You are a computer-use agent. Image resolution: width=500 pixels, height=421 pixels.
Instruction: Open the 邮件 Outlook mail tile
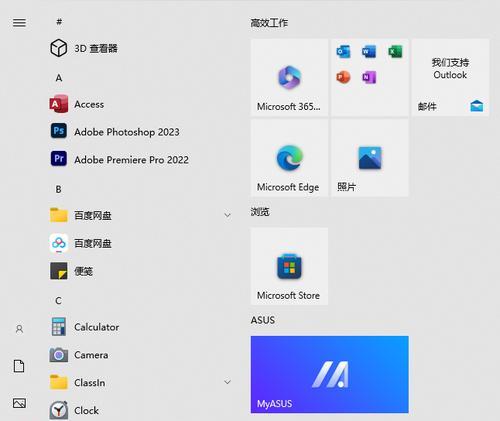point(451,77)
